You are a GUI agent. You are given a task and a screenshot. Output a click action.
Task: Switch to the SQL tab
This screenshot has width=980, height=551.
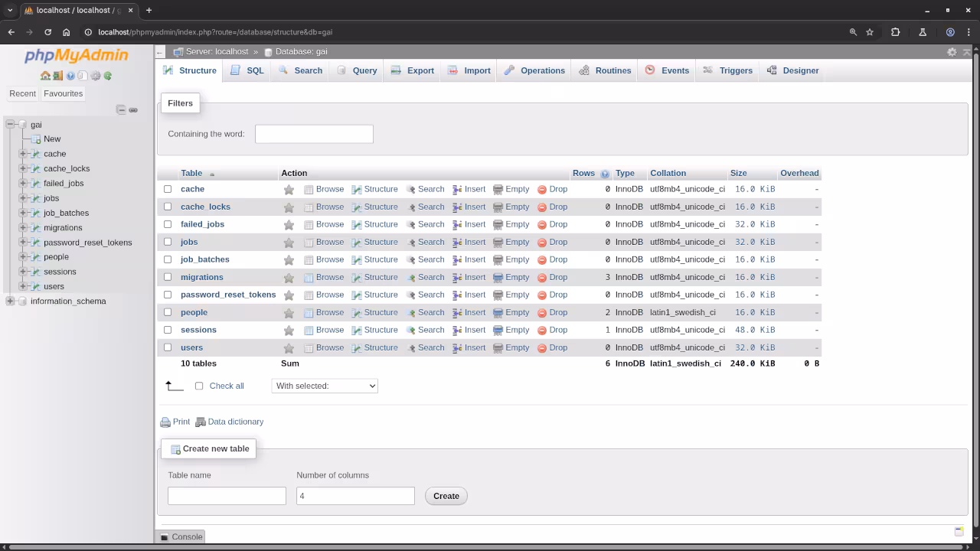pyautogui.click(x=247, y=70)
